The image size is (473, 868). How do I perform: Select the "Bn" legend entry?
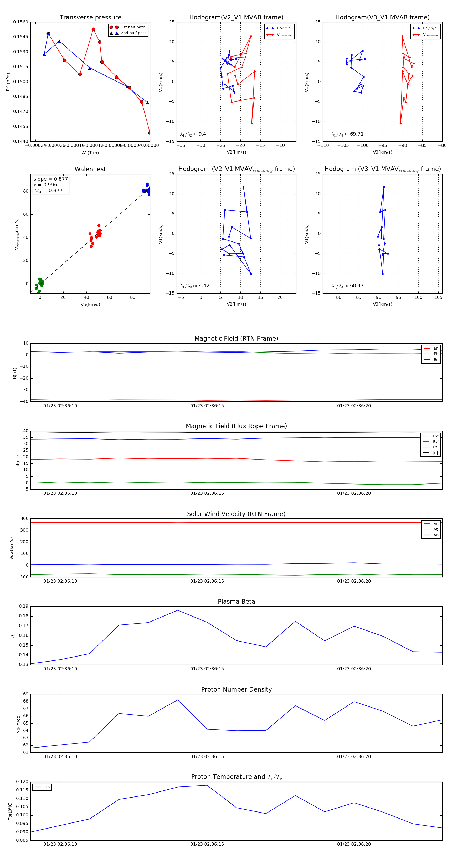click(431, 360)
